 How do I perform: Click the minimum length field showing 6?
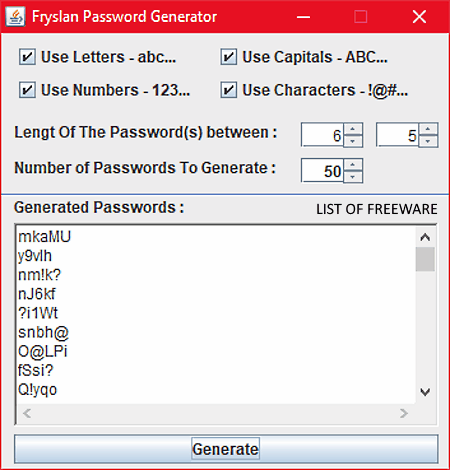tap(322, 135)
